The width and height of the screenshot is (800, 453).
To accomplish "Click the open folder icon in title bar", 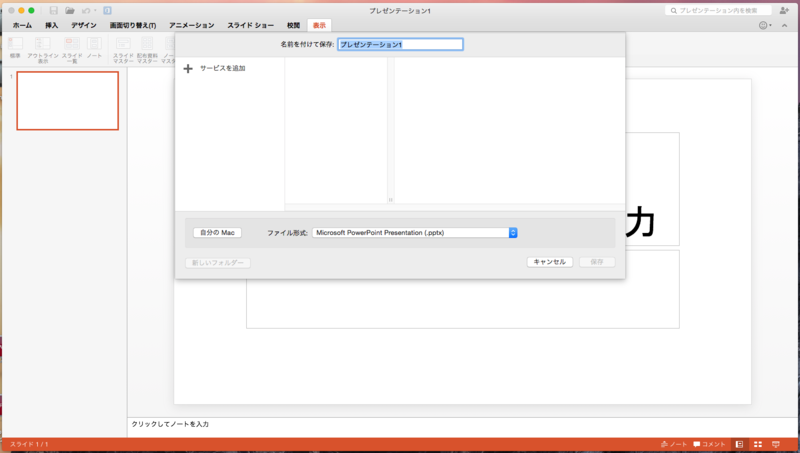I will tap(70, 10).
